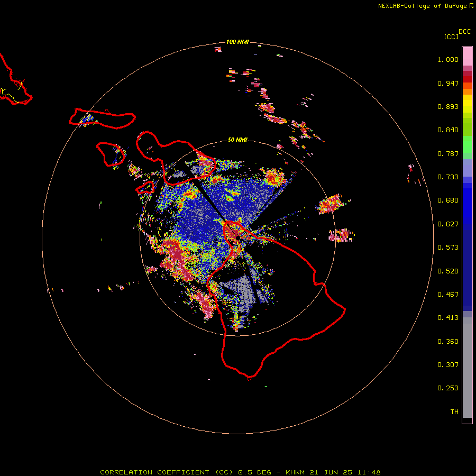Screen dimensions: 476x476
Task: Click the 0.307 legend value
Action: click(x=448, y=365)
